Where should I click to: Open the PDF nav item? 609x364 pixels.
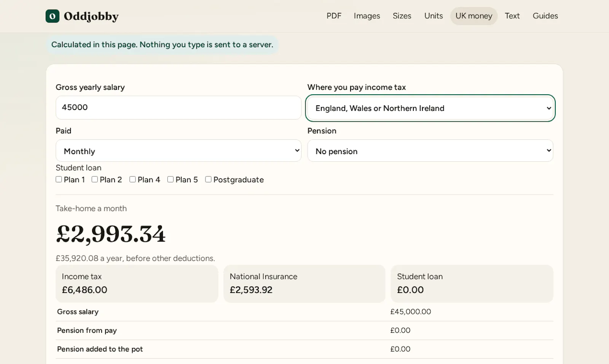point(334,16)
